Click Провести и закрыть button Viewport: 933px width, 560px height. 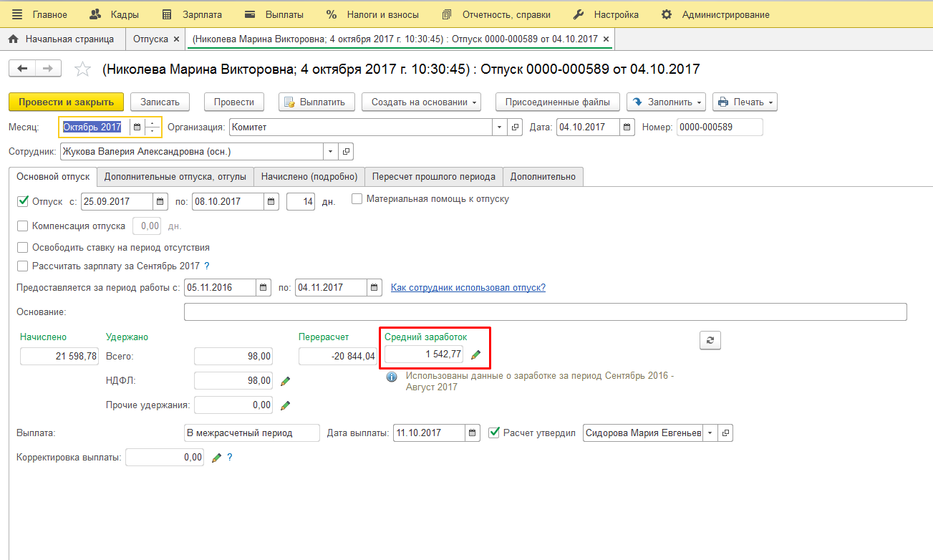pos(66,102)
